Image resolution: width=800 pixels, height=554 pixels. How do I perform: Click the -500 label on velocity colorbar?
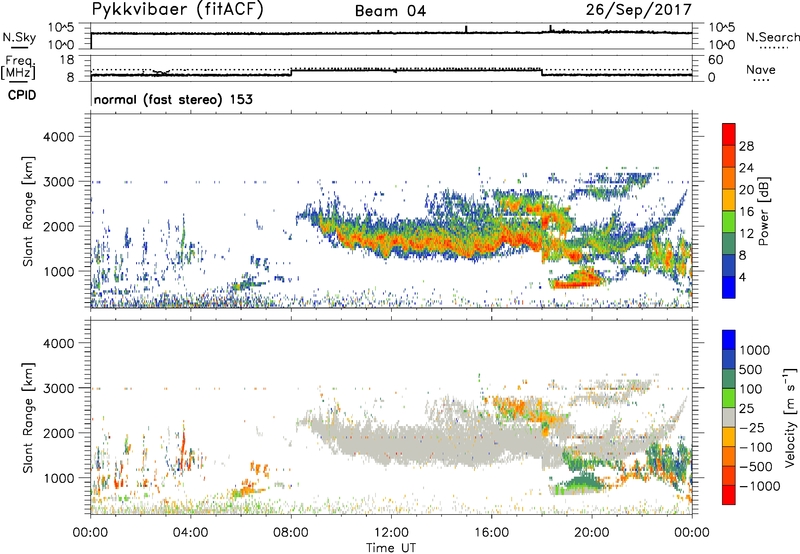[756, 467]
